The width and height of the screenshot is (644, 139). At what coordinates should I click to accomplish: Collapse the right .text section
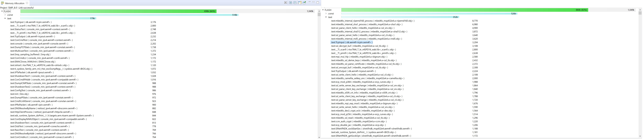tap(326, 17)
